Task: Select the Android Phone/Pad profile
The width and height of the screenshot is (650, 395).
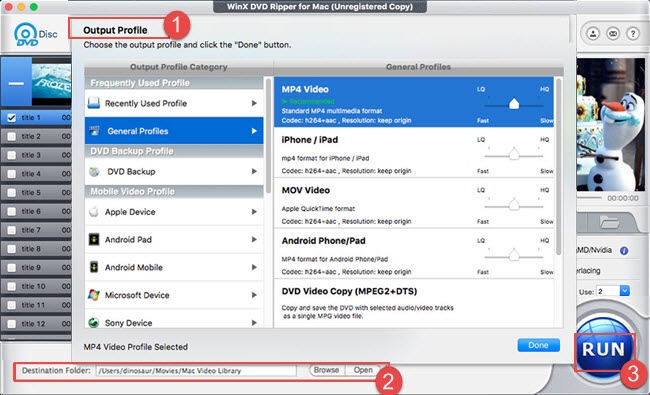Action: pos(414,254)
